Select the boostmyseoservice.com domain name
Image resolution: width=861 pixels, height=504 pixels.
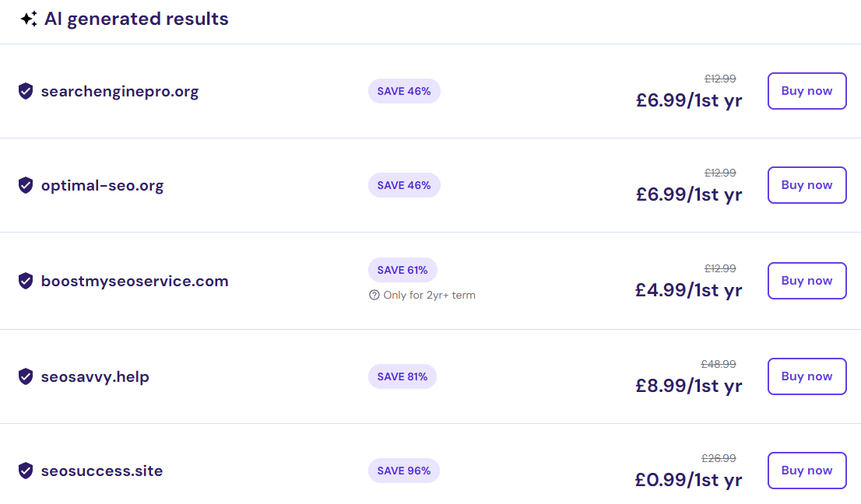135,281
